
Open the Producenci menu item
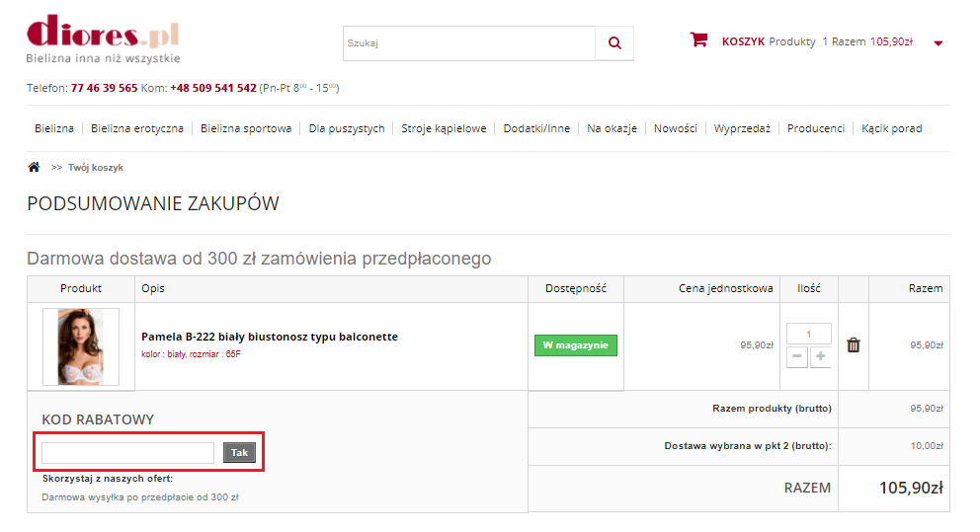pyautogui.click(x=815, y=128)
